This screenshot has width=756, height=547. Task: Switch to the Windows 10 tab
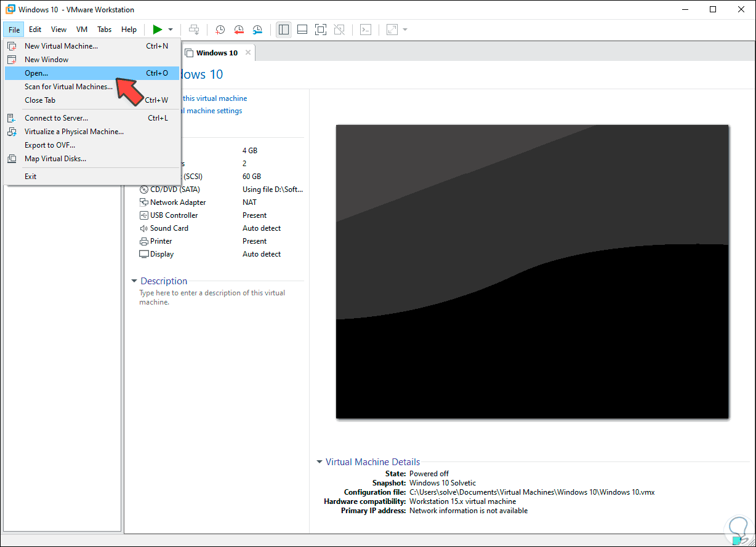217,53
